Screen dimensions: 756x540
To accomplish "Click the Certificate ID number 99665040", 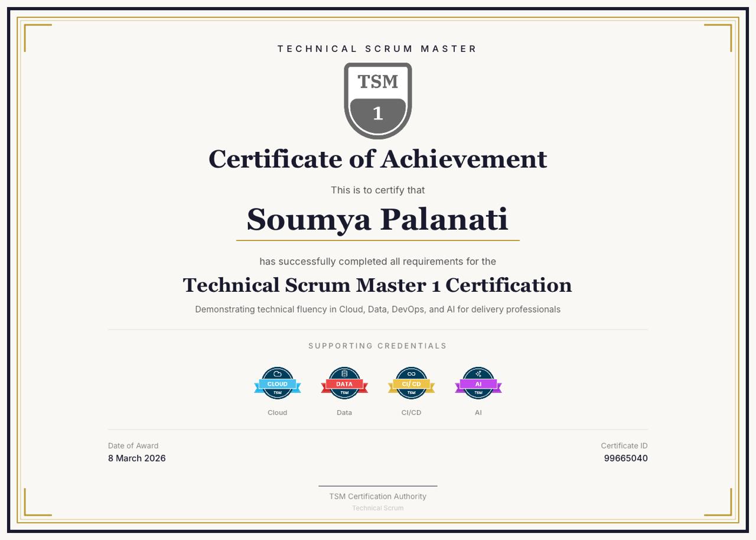I will click(625, 458).
